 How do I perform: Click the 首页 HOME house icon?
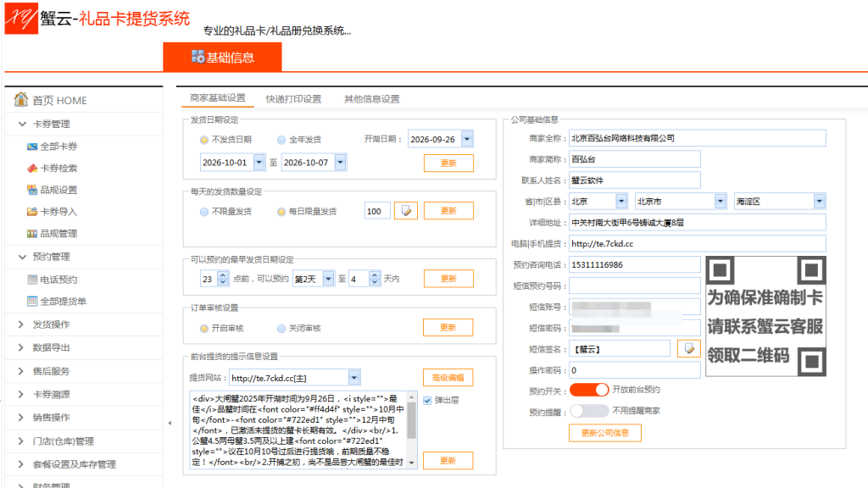point(21,100)
